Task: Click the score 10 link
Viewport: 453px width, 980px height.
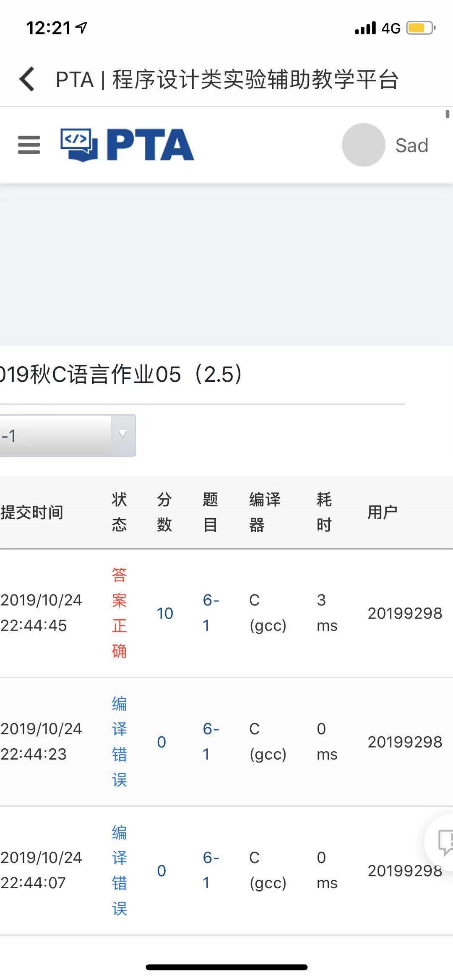Action: (165, 613)
